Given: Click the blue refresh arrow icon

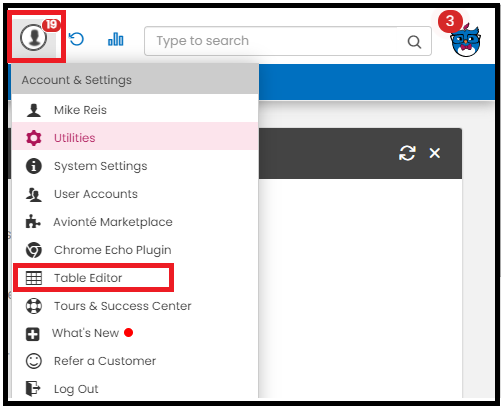Looking at the screenshot, I should pyautogui.click(x=77, y=39).
